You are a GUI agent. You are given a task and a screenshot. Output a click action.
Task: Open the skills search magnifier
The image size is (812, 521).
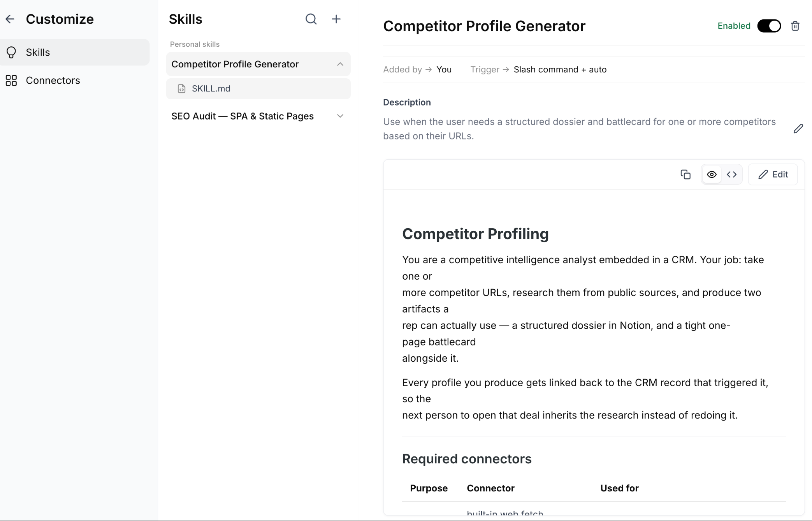(311, 19)
